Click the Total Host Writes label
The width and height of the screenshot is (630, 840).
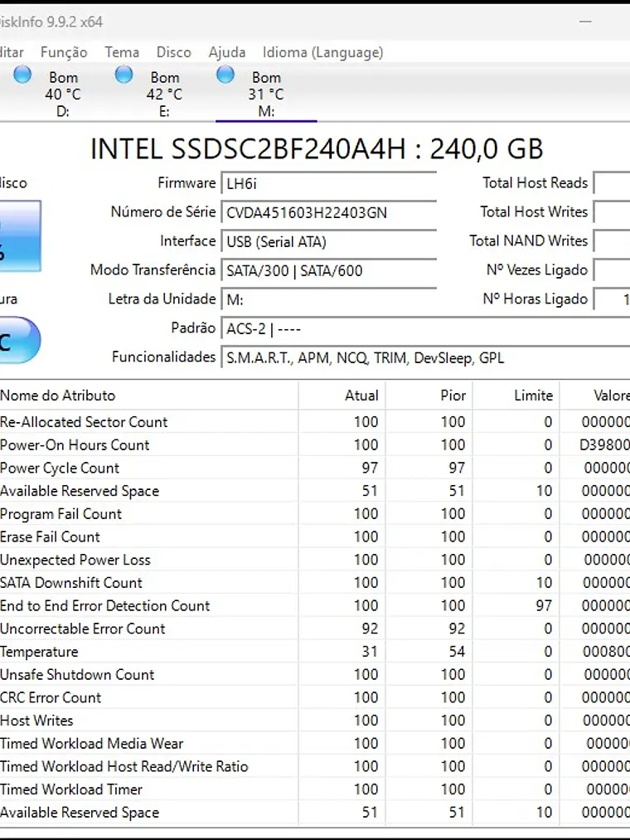point(534,212)
